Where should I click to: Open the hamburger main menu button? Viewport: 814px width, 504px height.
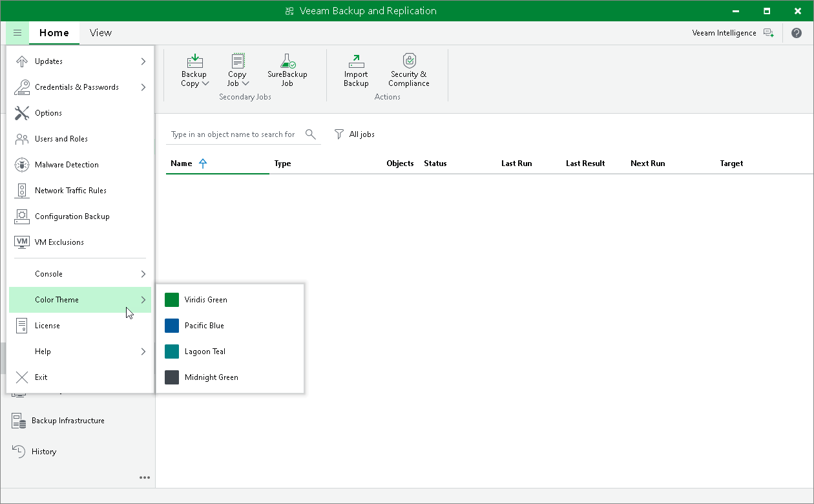coord(17,32)
